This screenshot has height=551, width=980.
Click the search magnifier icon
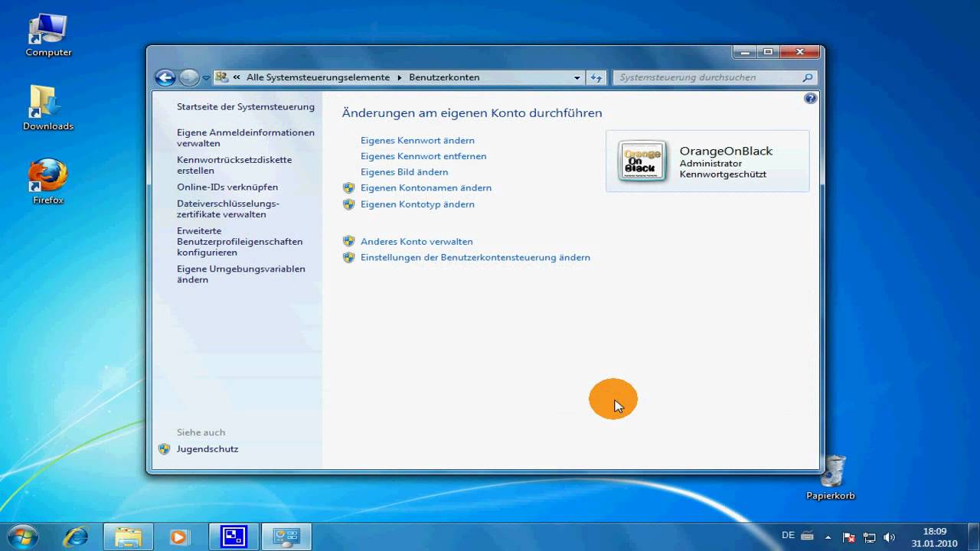tap(807, 77)
